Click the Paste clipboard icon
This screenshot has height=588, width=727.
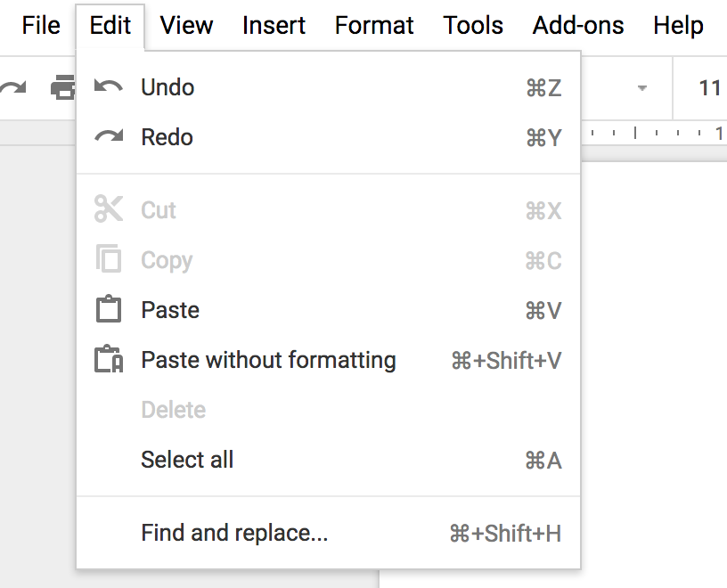pyautogui.click(x=110, y=310)
